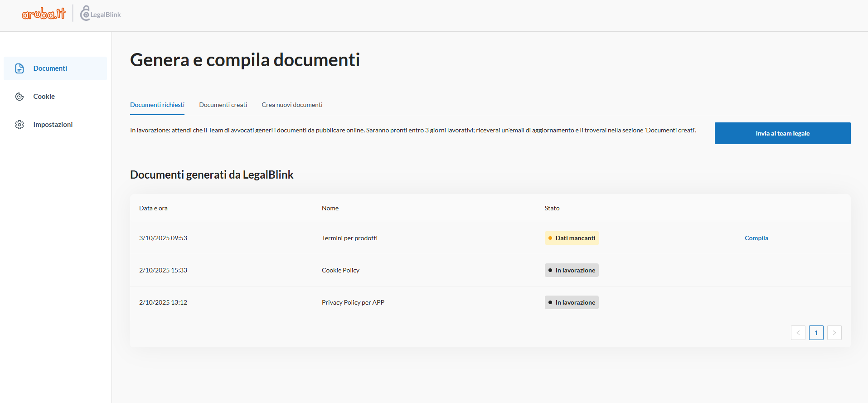Click Compila link for Termini per prodotti

[x=756, y=238]
